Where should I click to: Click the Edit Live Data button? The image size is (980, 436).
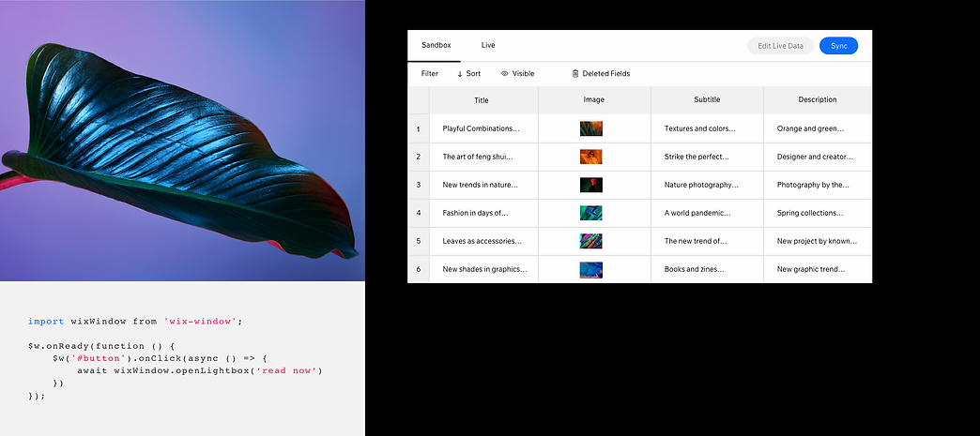[780, 46]
